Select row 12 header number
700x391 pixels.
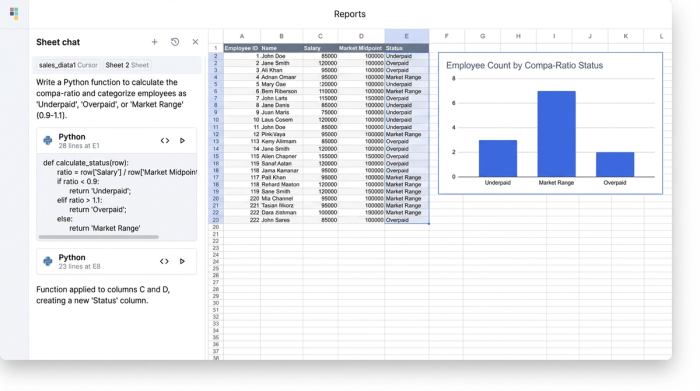[216, 134]
